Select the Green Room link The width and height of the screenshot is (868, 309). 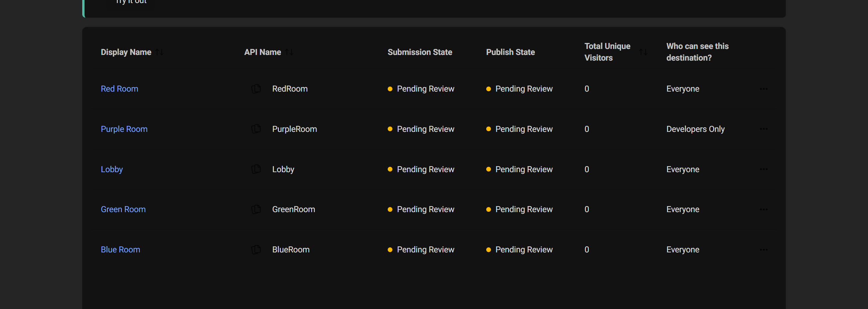click(x=123, y=209)
